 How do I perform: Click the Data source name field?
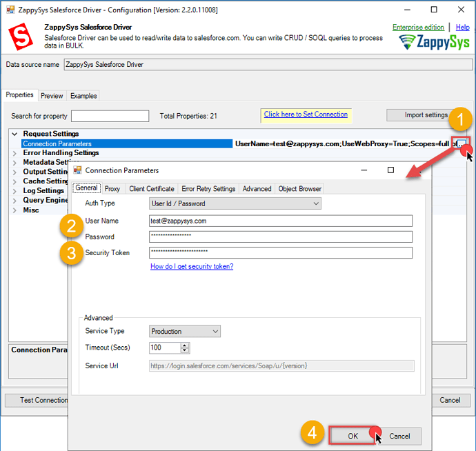268,65
